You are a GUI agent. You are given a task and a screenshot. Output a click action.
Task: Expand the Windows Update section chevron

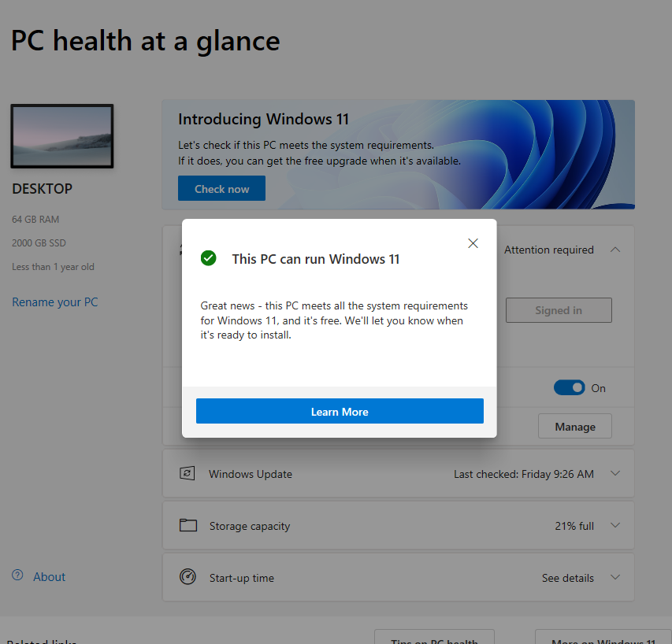point(615,473)
